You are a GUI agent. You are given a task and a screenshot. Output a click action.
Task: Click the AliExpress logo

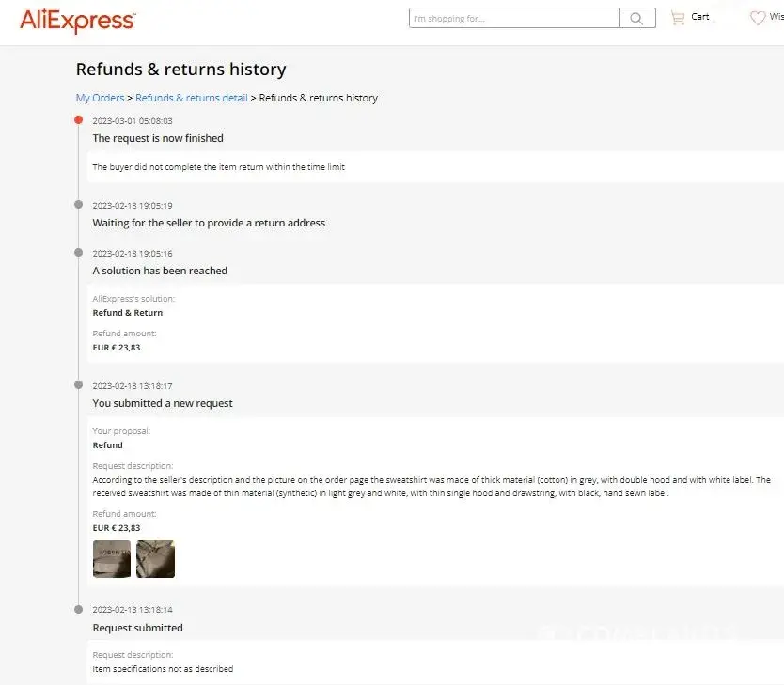[77, 20]
